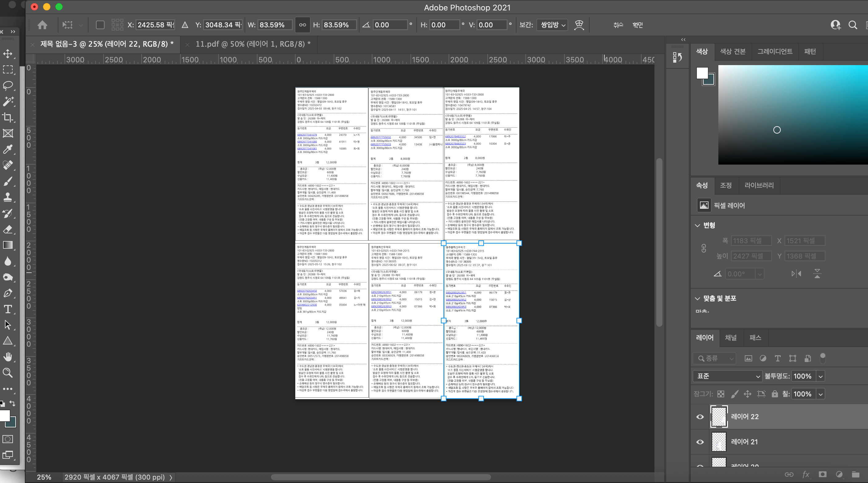Toggle the aspect ratio link between W and H
The height and width of the screenshot is (483, 868).
coord(302,25)
